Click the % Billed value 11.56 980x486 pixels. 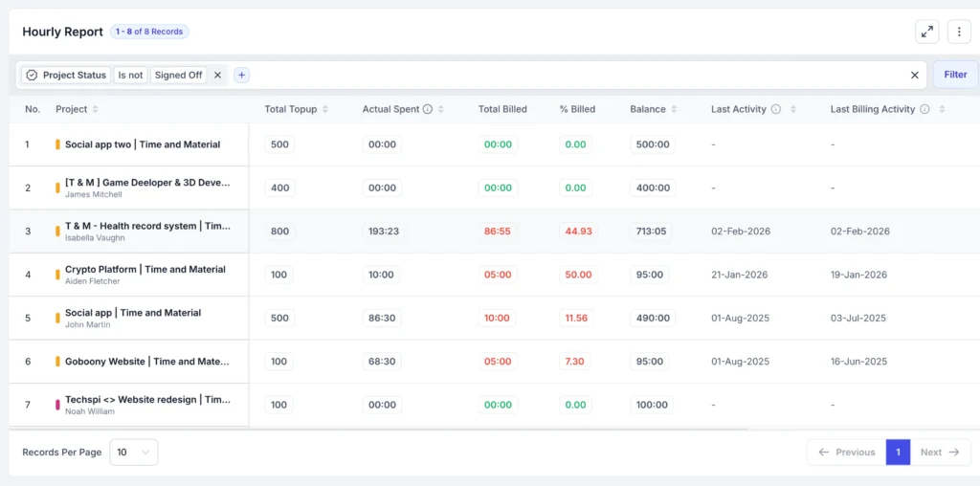pyautogui.click(x=576, y=318)
